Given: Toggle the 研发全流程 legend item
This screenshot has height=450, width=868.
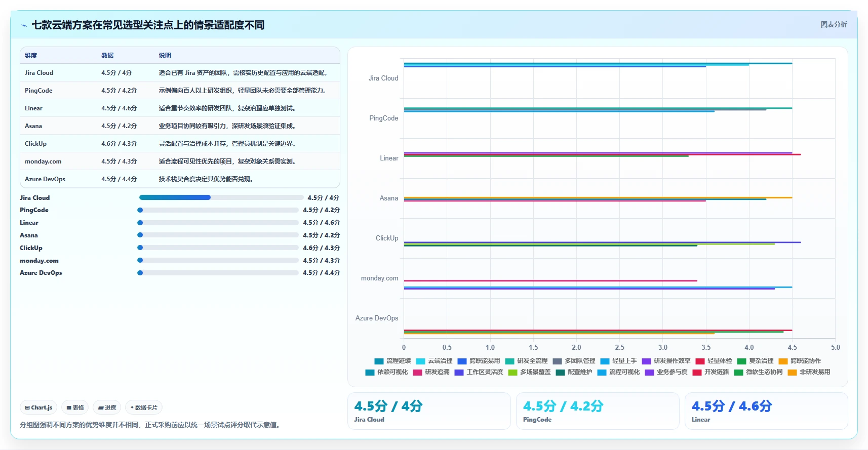Looking at the screenshot, I should click(526, 361).
